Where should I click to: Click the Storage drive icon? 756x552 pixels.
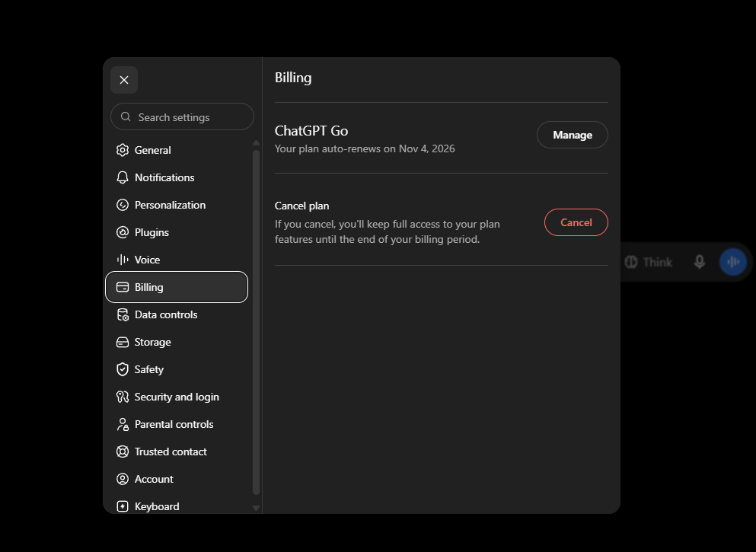click(x=123, y=343)
